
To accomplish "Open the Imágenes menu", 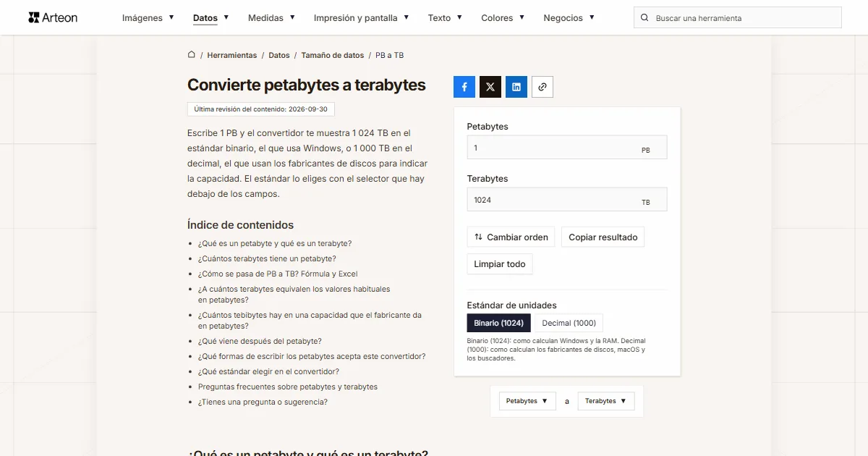I will click(x=148, y=17).
